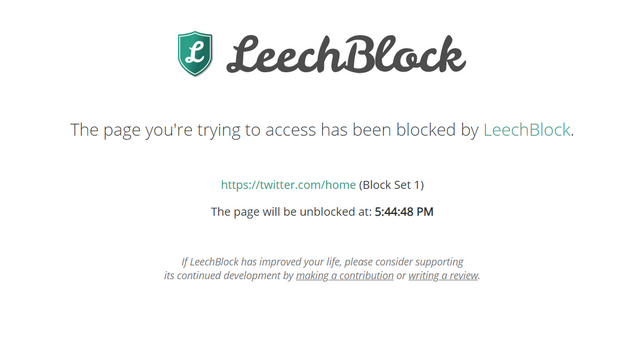The image size is (640, 360).
Task: Click italic "If LeechBlock has improved your life" text
Action: 261,262
